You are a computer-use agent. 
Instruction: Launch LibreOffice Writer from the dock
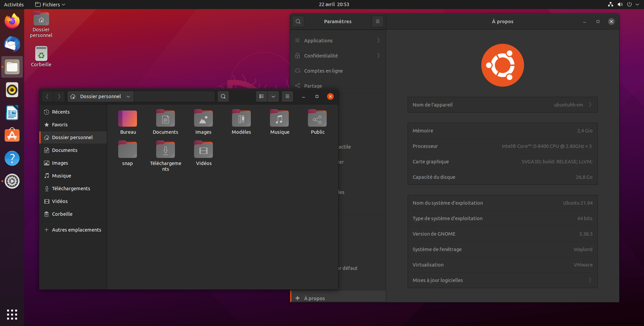[x=12, y=113]
